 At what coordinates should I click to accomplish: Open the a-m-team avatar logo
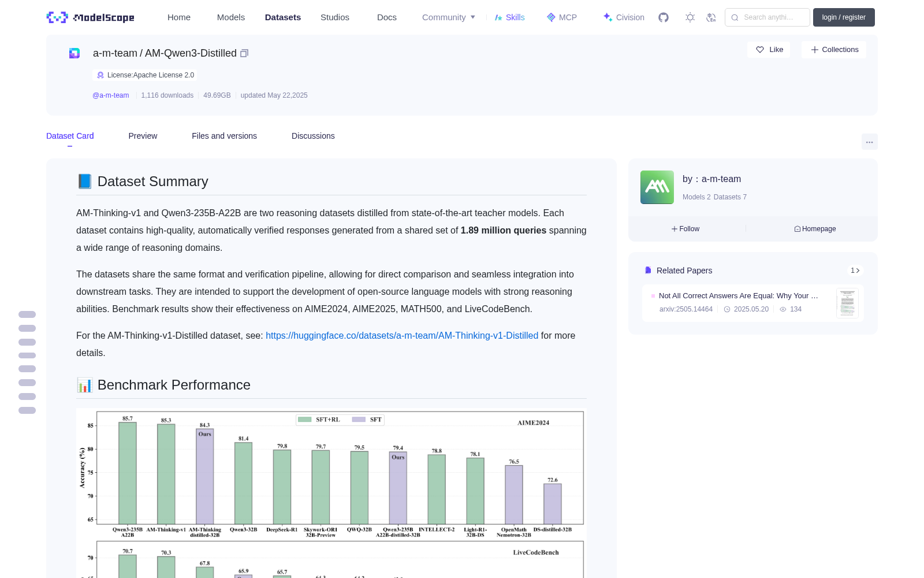coord(657,187)
